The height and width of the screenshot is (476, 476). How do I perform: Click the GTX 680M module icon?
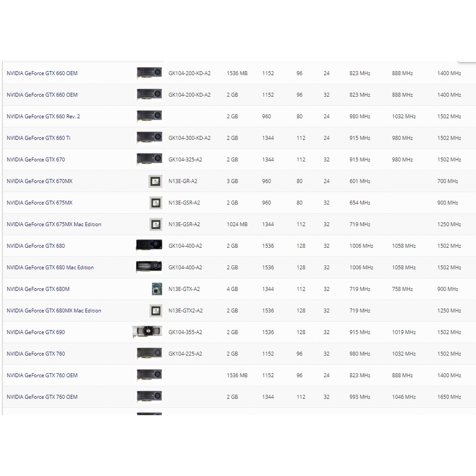157,289
